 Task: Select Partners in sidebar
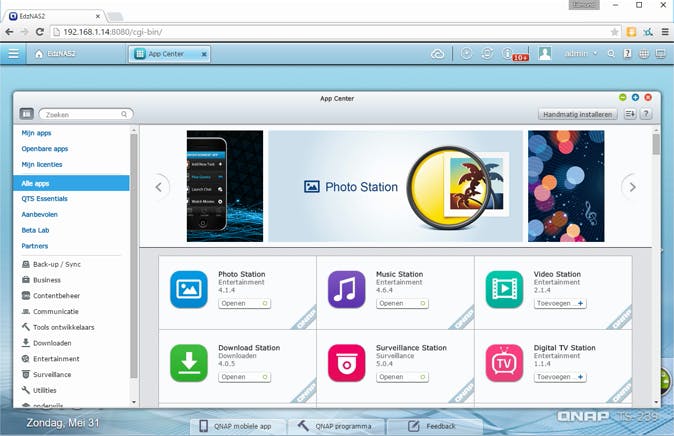35,246
